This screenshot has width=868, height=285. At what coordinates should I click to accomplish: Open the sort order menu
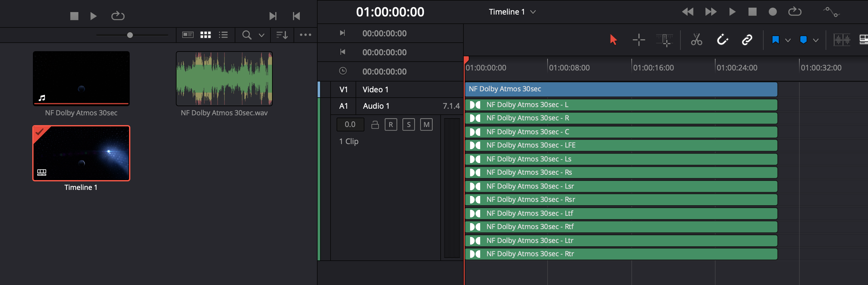coord(282,35)
